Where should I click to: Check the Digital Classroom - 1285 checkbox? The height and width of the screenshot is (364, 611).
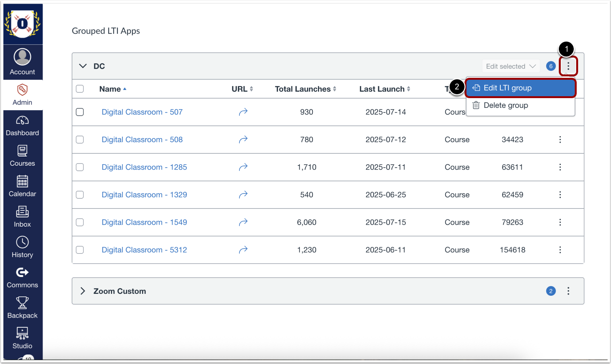point(80,167)
